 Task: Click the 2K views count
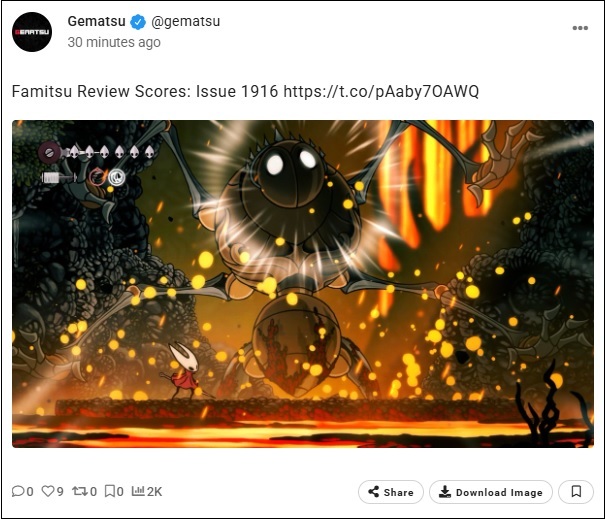pyautogui.click(x=154, y=492)
